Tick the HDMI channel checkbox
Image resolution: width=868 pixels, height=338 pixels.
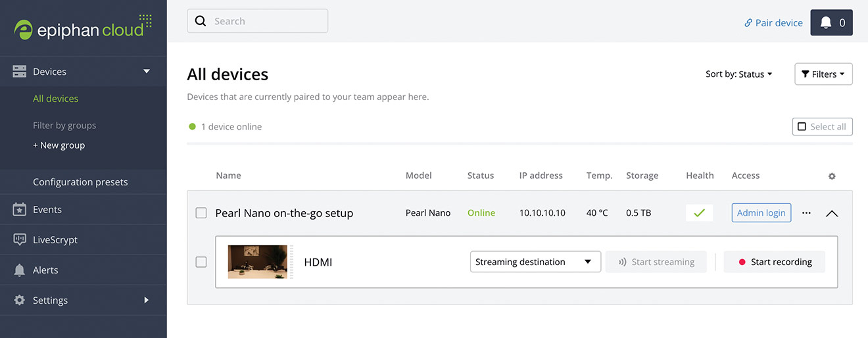(201, 262)
